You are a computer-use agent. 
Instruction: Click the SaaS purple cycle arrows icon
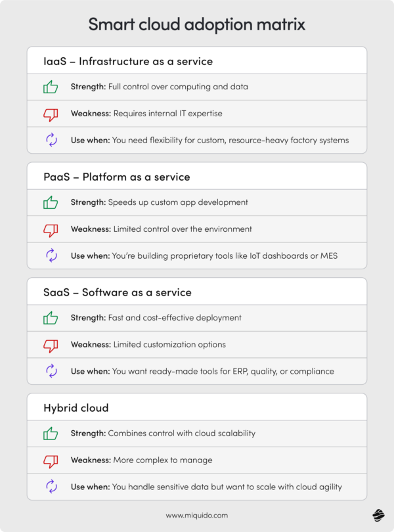coord(51,371)
